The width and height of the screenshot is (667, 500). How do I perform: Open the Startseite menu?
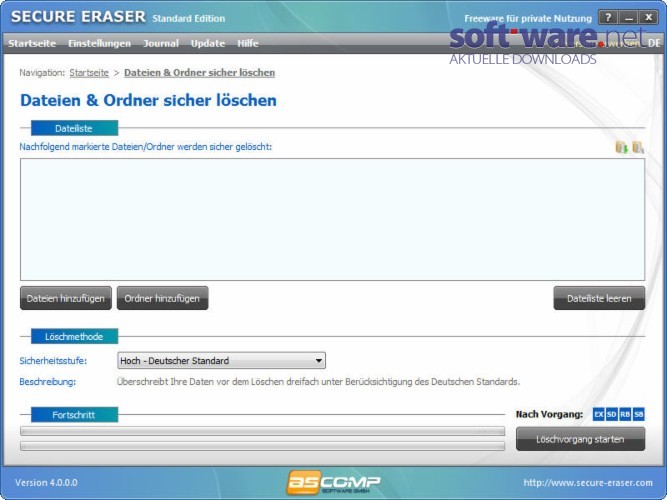pyautogui.click(x=32, y=43)
